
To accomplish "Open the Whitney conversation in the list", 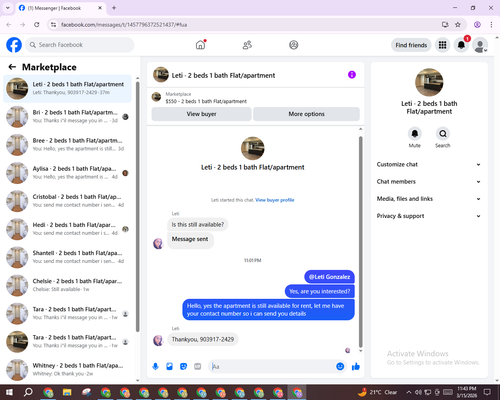I will (x=67, y=370).
